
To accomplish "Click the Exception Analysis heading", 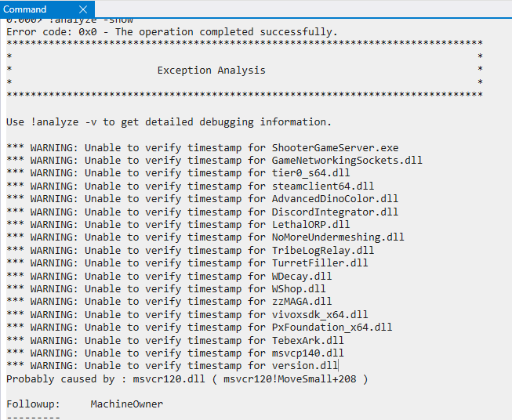I will 211,71.
